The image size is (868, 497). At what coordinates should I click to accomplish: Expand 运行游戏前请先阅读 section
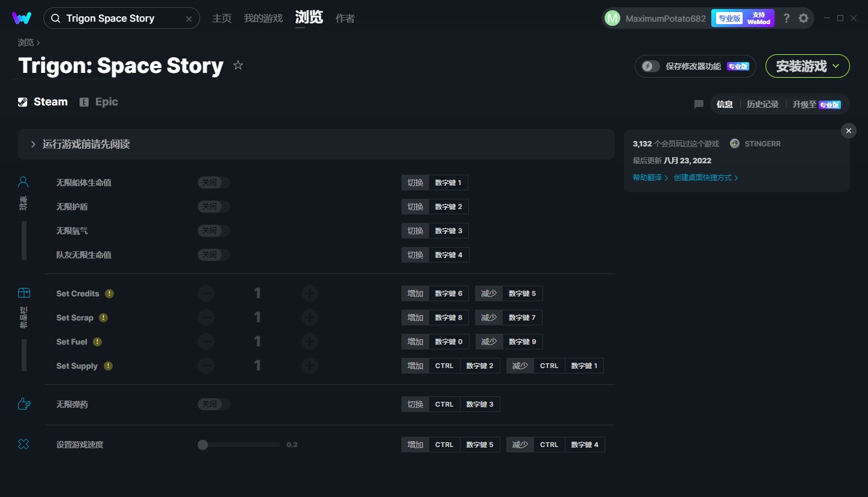316,144
